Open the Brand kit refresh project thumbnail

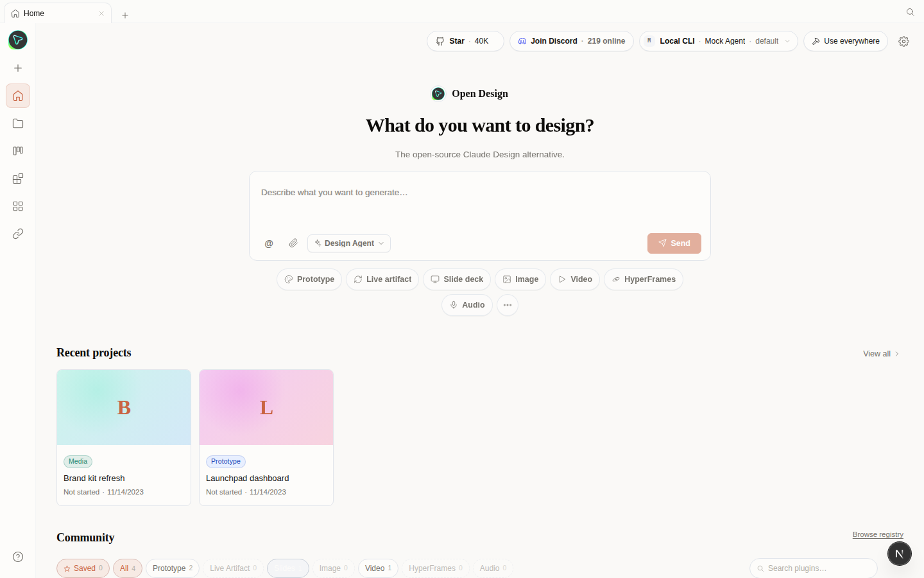[124, 407]
